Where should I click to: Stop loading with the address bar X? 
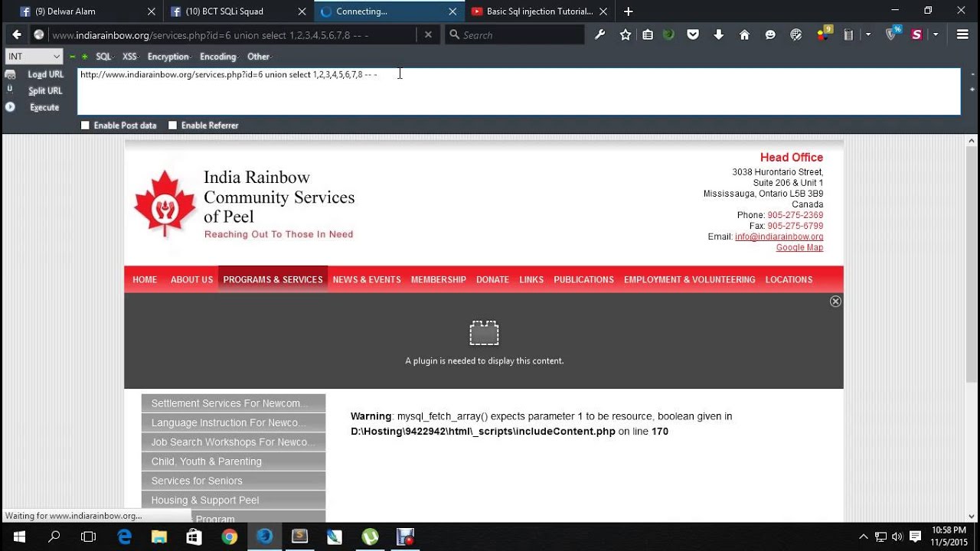click(428, 34)
